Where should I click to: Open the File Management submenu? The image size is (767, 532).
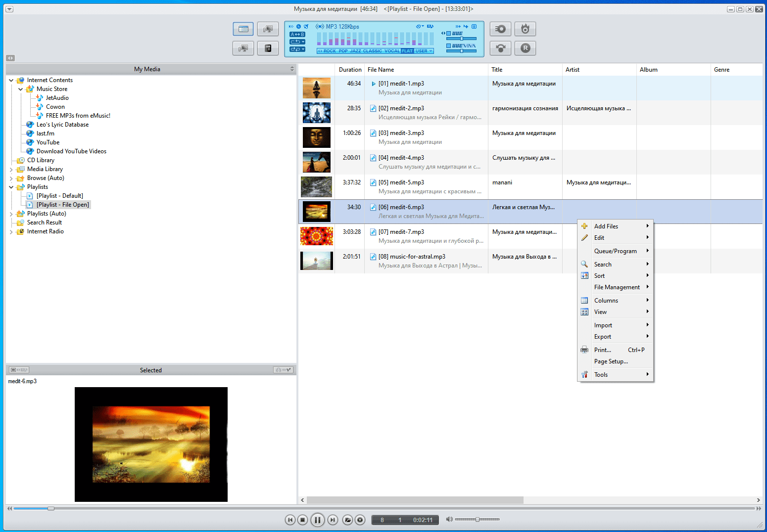616,287
